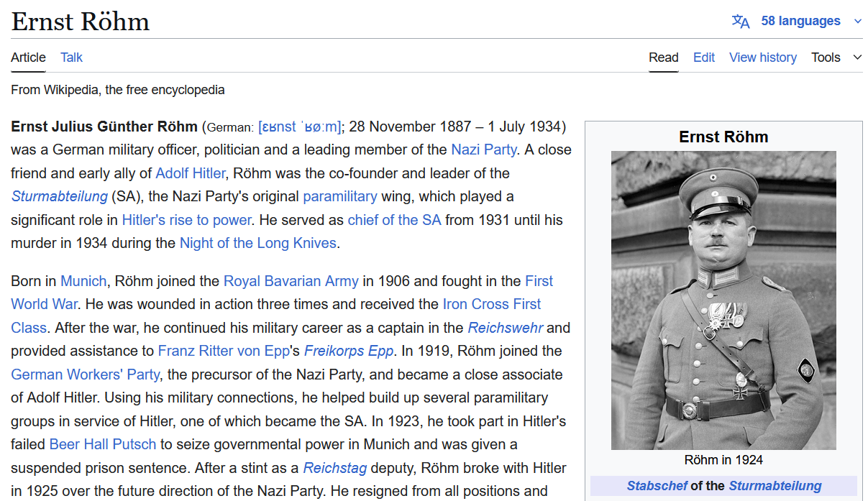Switch to the Article tab

tap(28, 58)
